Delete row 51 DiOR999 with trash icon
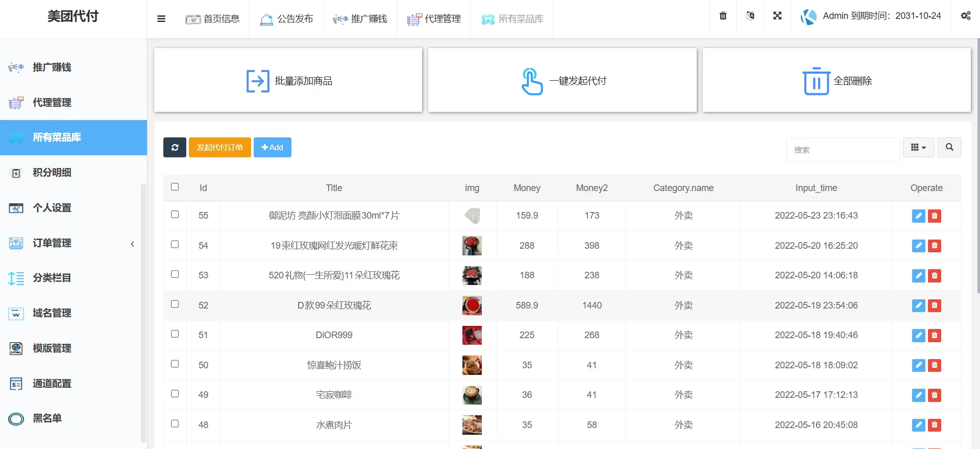The width and height of the screenshot is (980, 449). tap(935, 335)
